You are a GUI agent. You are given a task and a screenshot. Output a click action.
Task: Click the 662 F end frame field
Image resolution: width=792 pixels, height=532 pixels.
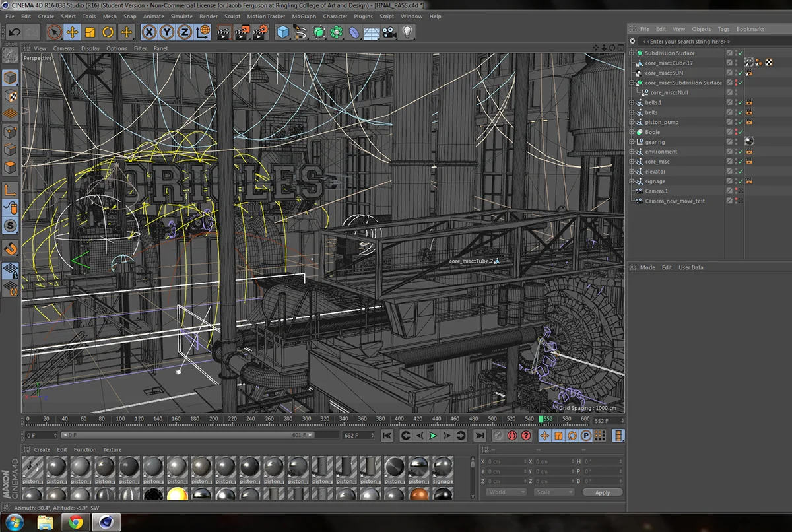358,436
